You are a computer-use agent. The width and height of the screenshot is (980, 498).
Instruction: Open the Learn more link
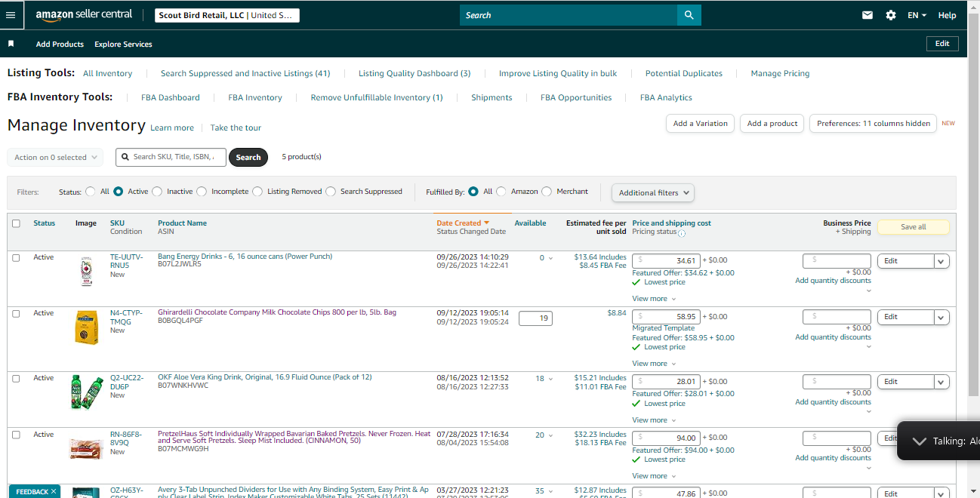coord(172,128)
